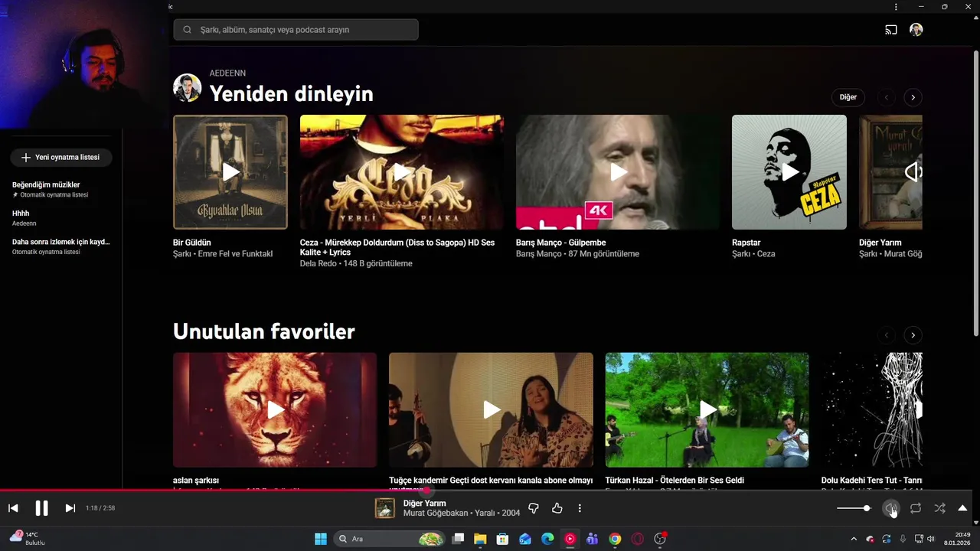Open Microsoft Store from the taskbar
Viewport: 980px width, 551px height.
[502, 539]
